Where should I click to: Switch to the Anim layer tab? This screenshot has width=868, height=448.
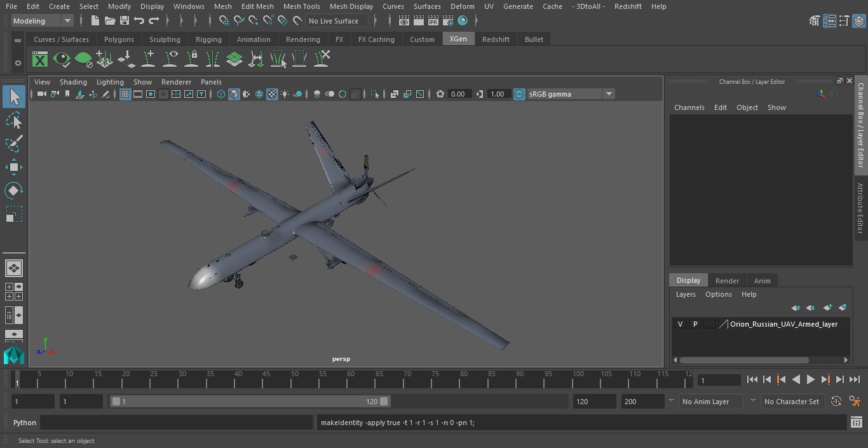762,281
